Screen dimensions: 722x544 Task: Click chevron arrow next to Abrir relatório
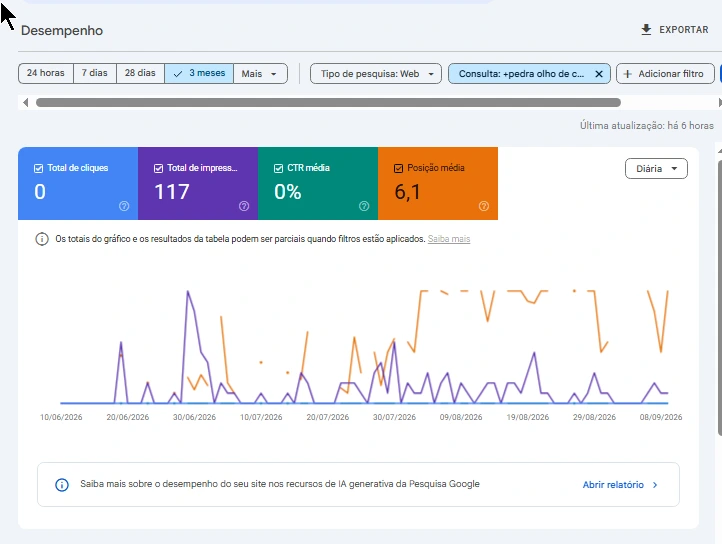click(655, 485)
